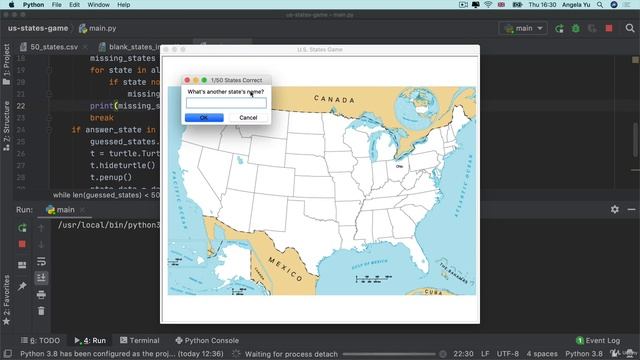Jump up the stack trace with the up arrow

(x=41, y=228)
